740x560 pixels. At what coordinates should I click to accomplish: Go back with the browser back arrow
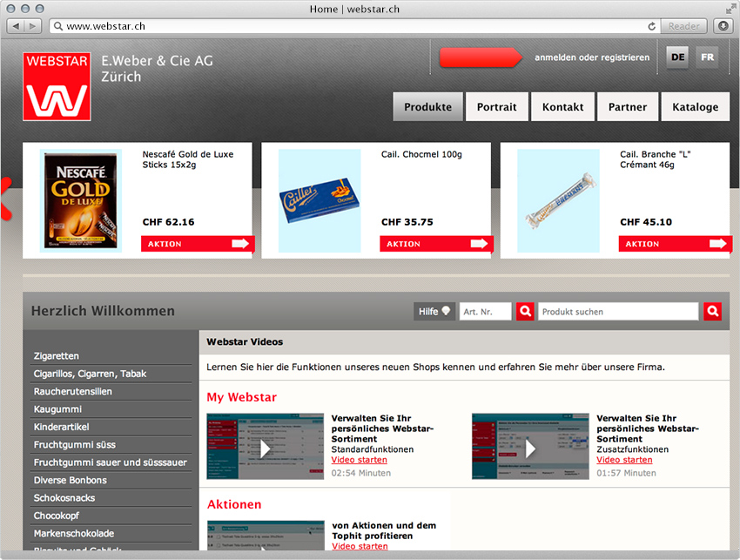(x=17, y=26)
